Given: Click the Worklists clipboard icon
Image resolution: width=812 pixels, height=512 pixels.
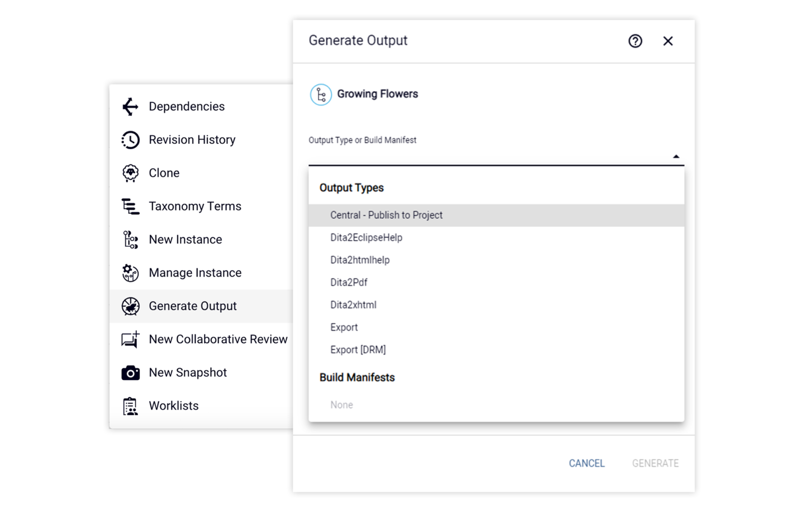Looking at the screenshot, I should tap(130, 406).
